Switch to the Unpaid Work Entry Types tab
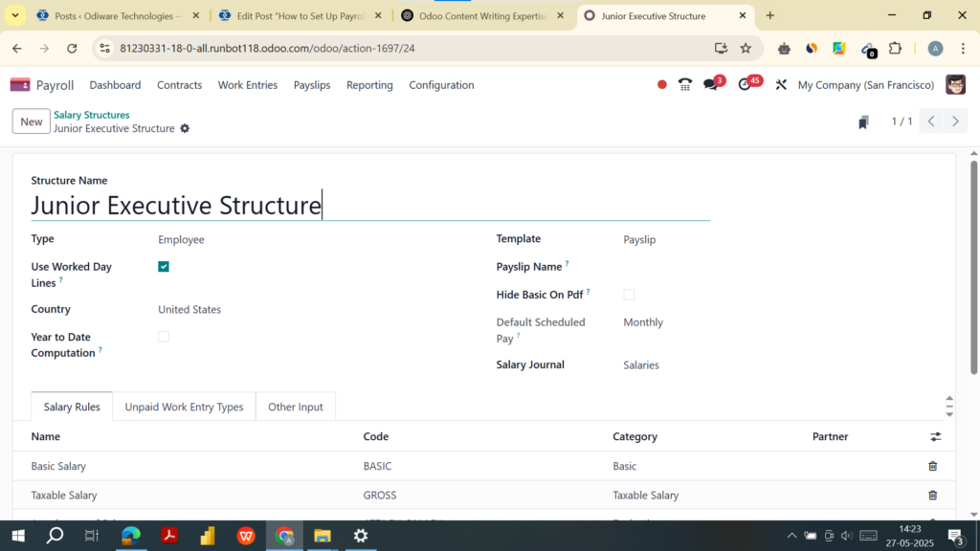Screen dimensions: 980x551 pos(183,406)
